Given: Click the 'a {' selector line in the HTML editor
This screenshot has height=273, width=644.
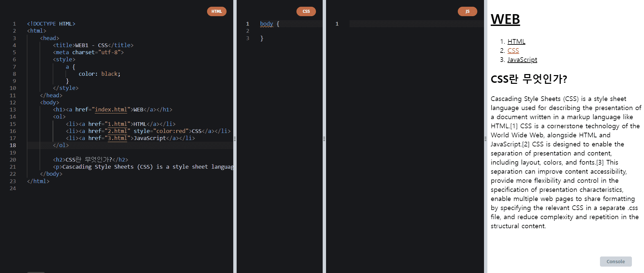Looking at the screenshot, I should tap(71, 67).
